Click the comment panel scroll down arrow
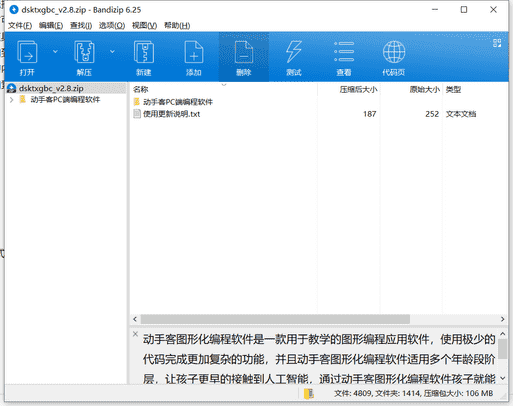The image size is (513, 406). click(x=503, y=378)
